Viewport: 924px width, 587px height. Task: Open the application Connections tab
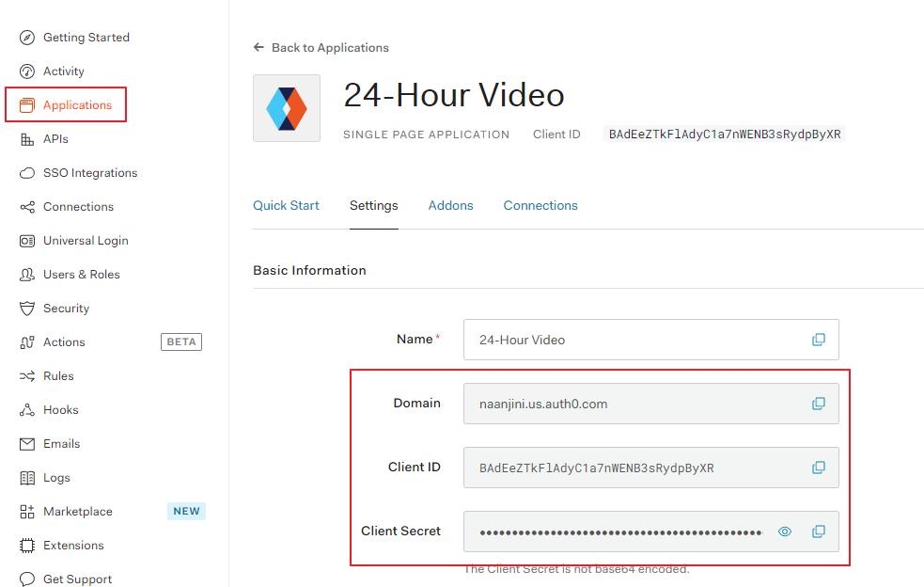click(540, 205)
